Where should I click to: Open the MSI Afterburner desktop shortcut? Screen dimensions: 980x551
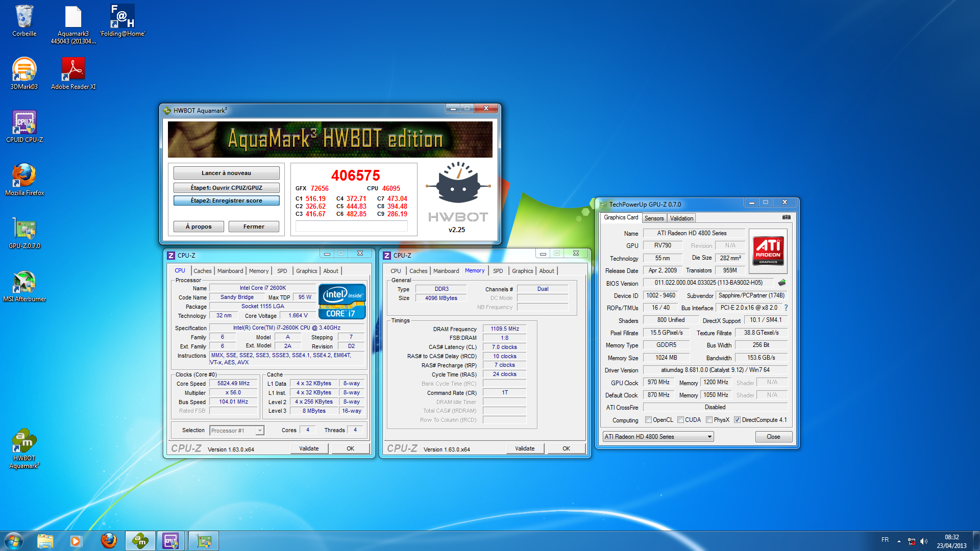[24, 286]
